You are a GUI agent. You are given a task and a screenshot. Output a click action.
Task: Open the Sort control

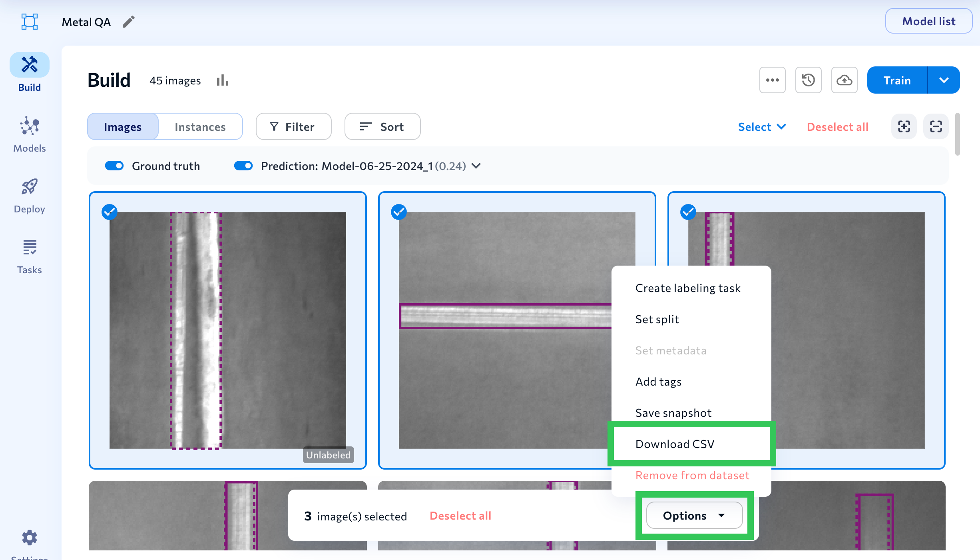(382, 126)
